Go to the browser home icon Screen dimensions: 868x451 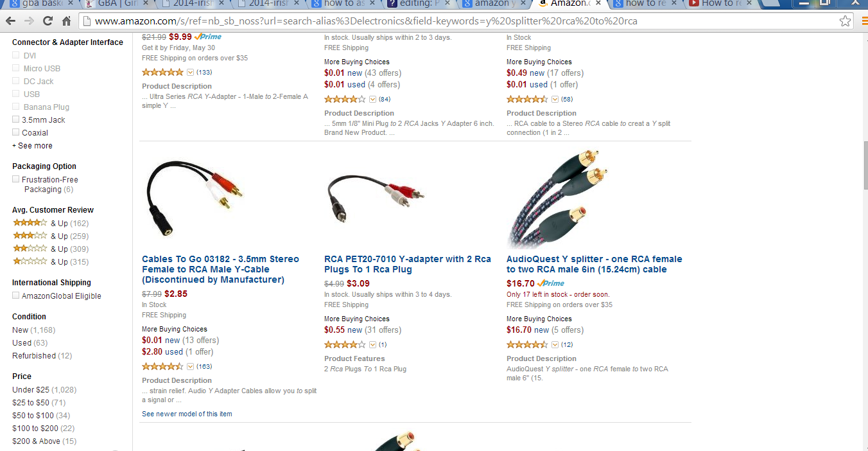click(x=66, y=21)
